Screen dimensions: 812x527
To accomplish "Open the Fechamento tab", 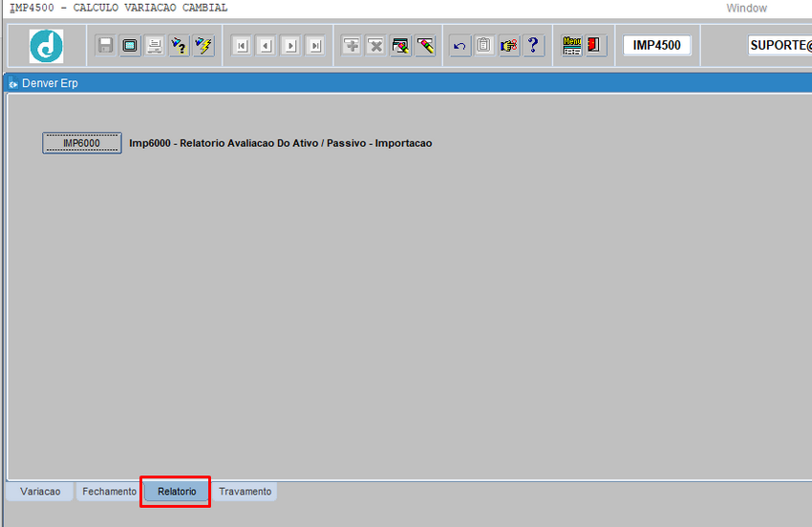I will [109, 492].
